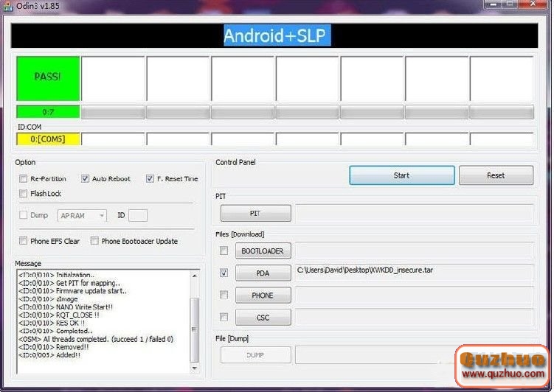Click the 'NAND Write Start!!' log line
The width and height of the screenshot is (554, 392).
click(66, 307)
